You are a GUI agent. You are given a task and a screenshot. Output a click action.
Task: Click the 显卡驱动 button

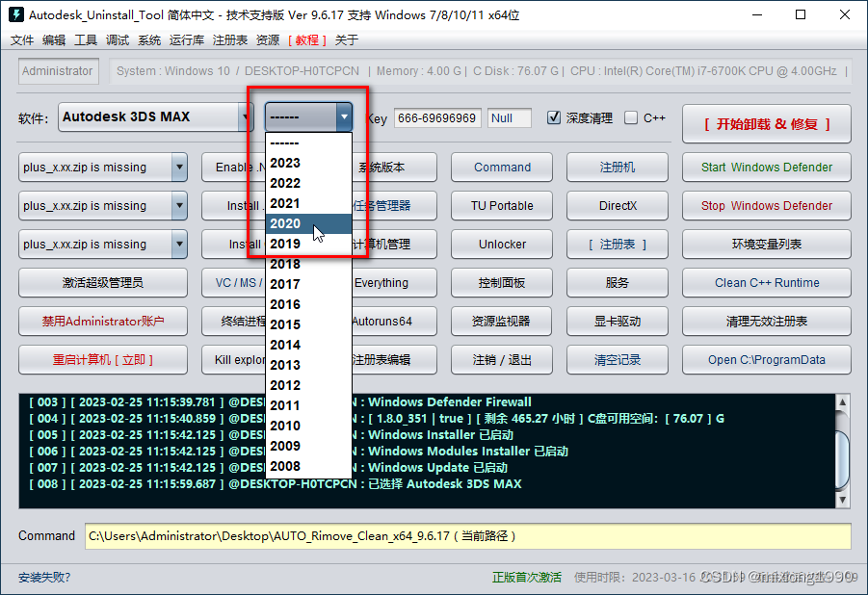(x=618, y=321)
